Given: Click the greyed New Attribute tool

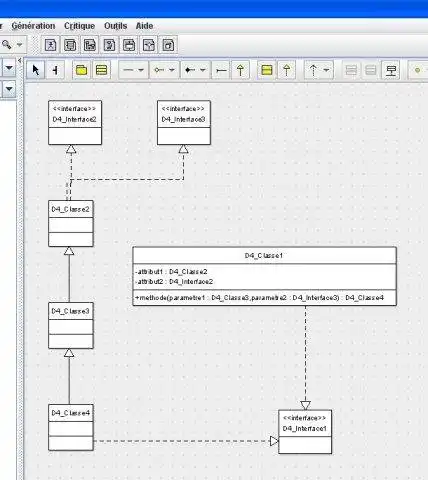Looking at the screenshot, I should pos(351,70).
